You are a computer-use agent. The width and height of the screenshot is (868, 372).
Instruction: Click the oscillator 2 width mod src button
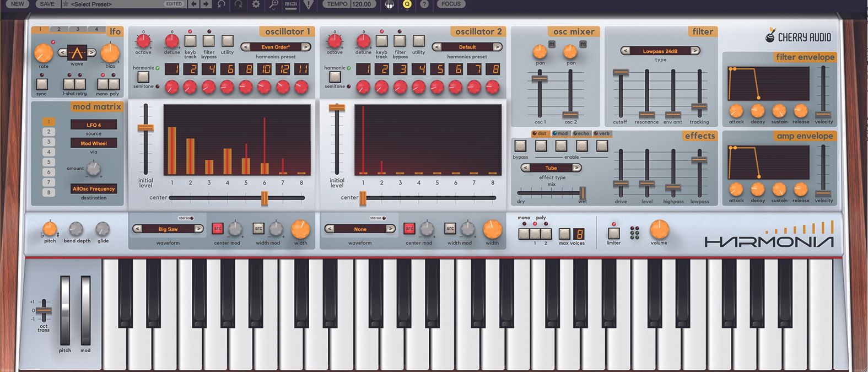pos(450,228)
